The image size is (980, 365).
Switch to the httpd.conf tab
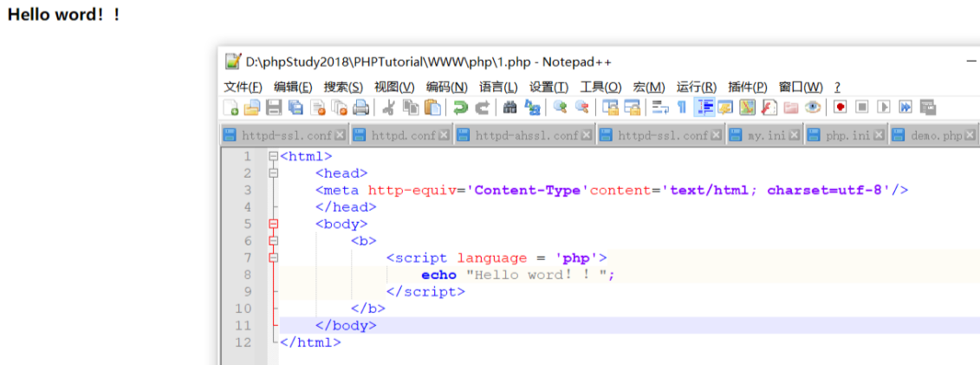(x=403, y=135)
